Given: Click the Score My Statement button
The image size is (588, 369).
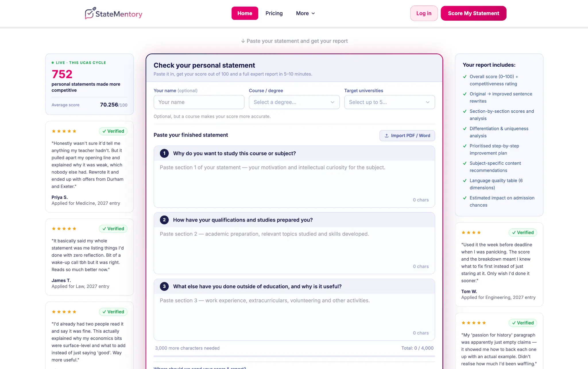Looking at the screenshot, I should coord(473,13).
